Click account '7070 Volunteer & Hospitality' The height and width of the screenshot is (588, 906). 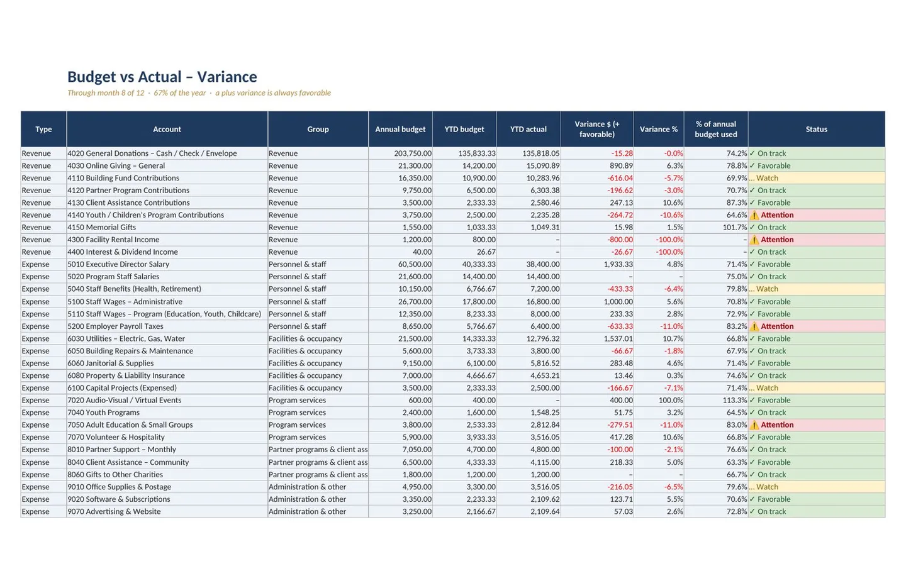tap(167, 437)
